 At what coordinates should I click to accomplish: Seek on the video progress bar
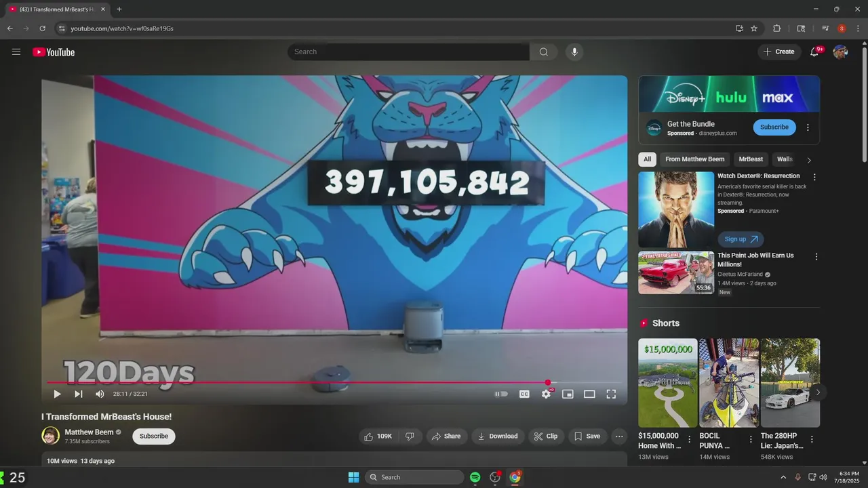point(334,383)
